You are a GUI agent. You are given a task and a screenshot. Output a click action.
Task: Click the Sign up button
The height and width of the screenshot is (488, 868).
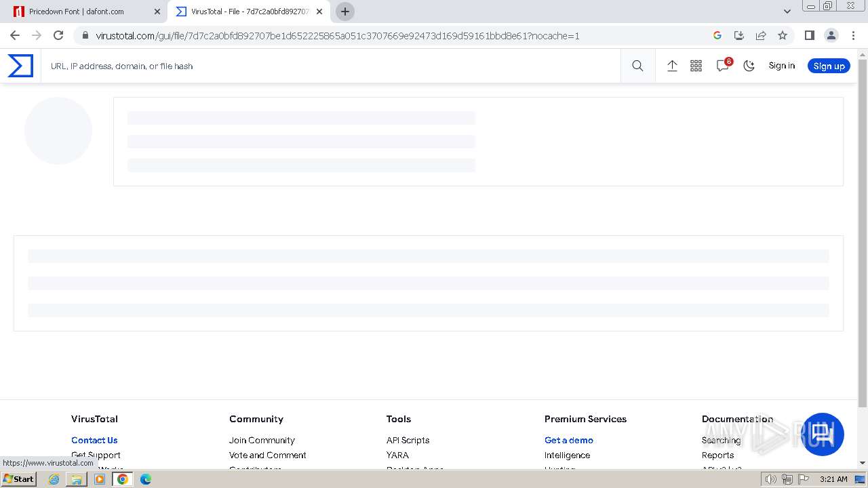(829, 66)
